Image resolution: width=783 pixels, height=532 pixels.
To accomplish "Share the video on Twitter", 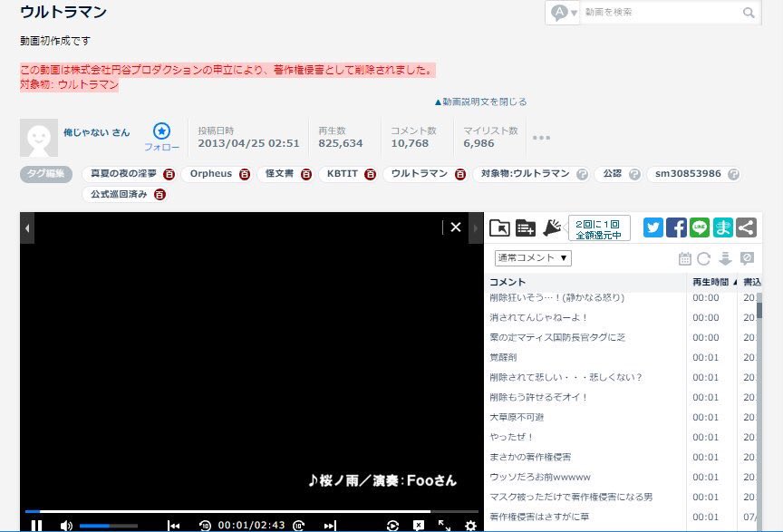I will point(653,227).
